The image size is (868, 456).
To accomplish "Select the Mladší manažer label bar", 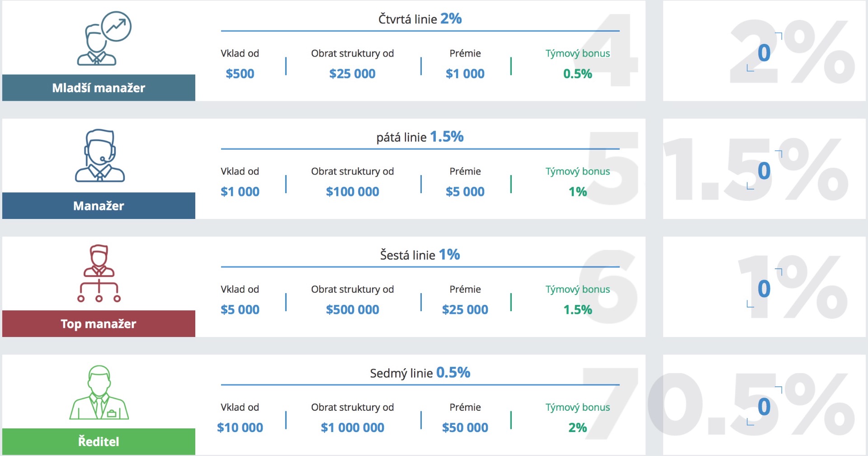I will tap(99, 88).
